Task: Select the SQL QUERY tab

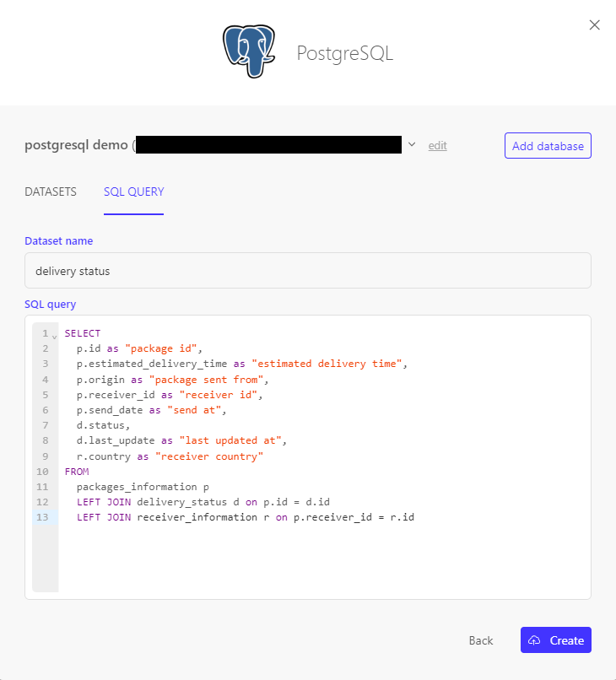Action: pyautogui.click(x=133, y=192)
